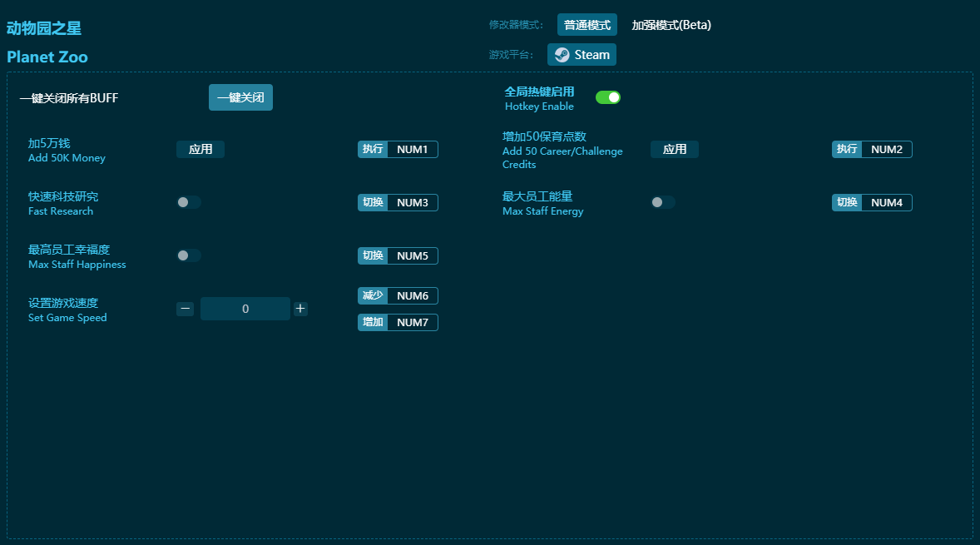Click the plus icon for game speed
The width and height of the screenshot is (980, 545).
point(300,309)
